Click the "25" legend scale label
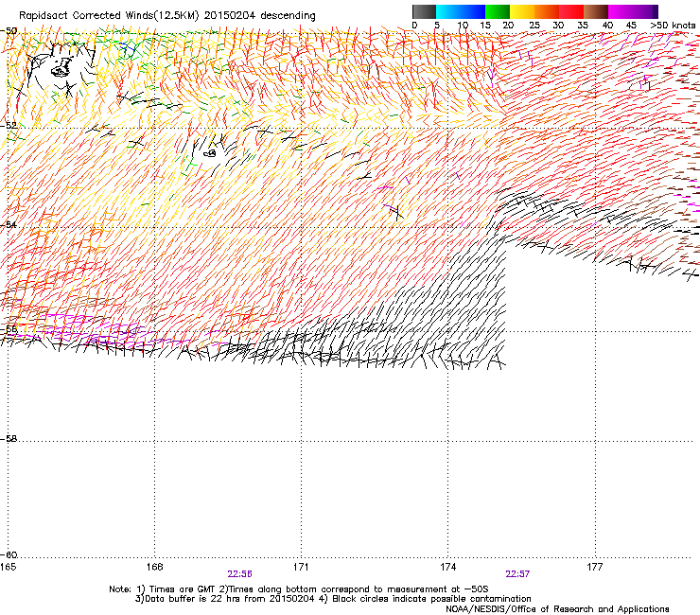The height and width of the screenshot is (615, 700). [534, 26]
